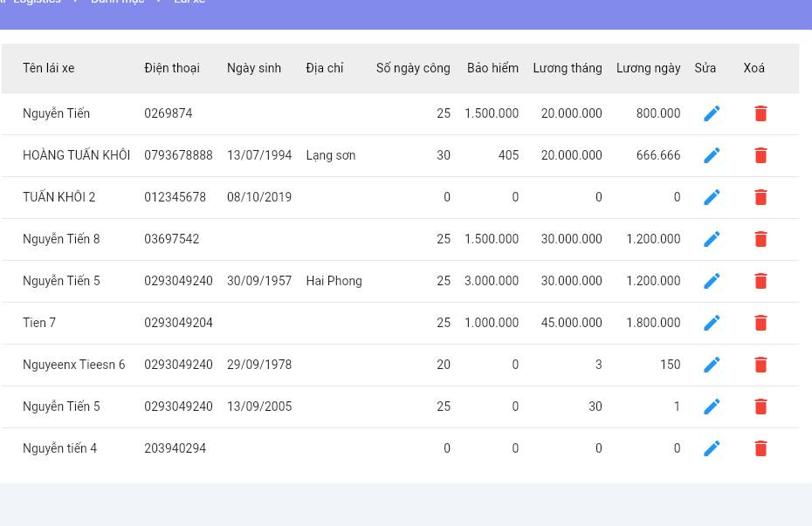Screen dimensions: 812x526
Task: Open edit for Nguyễn tiến 4
Action: [712, 448]
